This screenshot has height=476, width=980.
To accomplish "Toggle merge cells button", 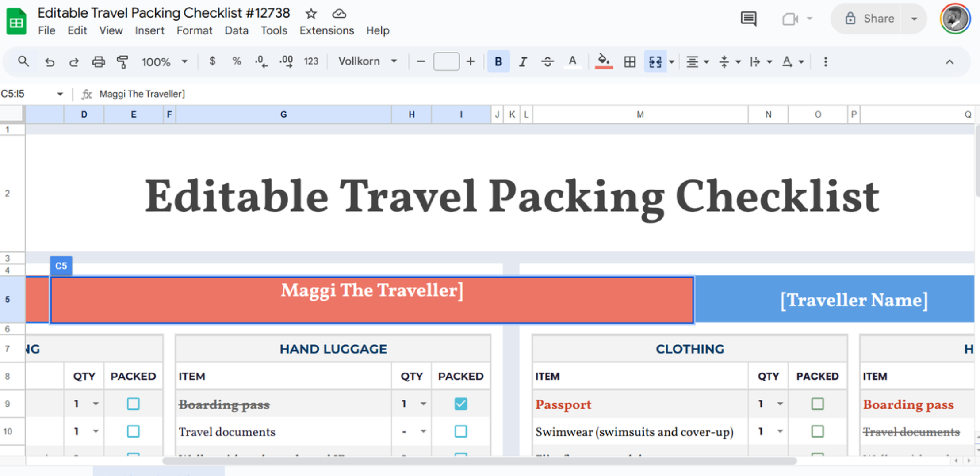I will point(655,61).
